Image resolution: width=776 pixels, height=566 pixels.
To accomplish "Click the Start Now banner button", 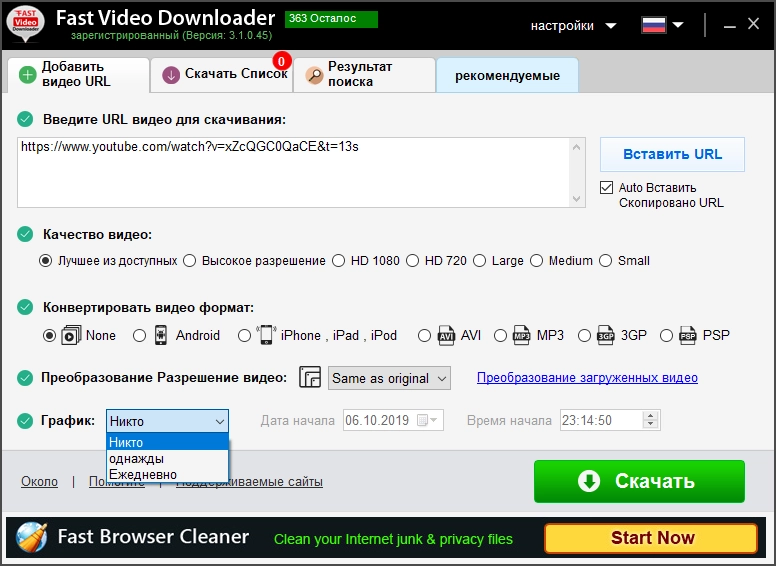I will (651, 538).
